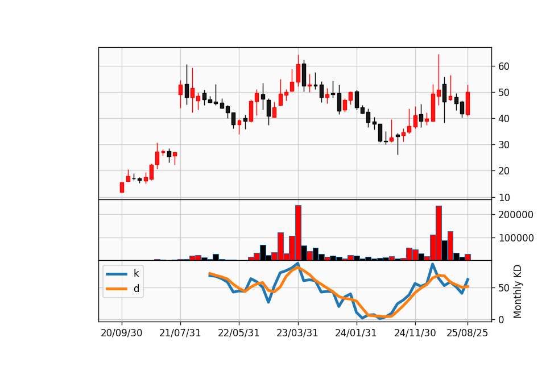Click the orange d line legend swatch
Screen dimensions: 546x392
117,289
